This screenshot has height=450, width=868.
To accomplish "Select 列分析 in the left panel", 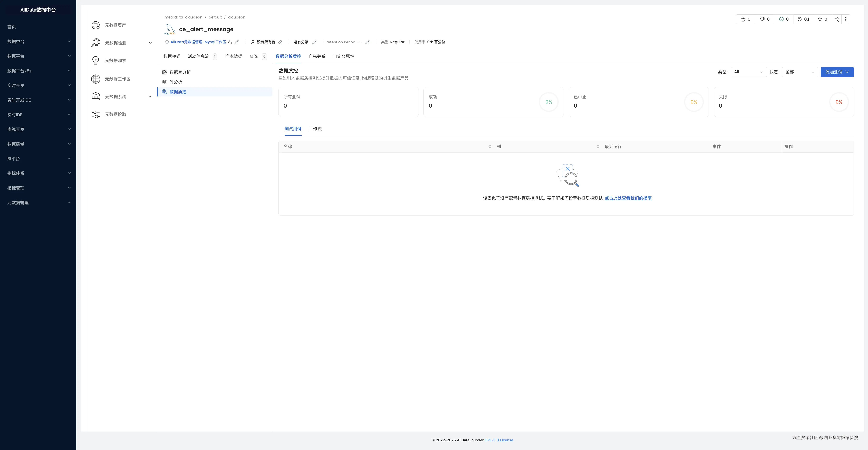I will (176, 82).
